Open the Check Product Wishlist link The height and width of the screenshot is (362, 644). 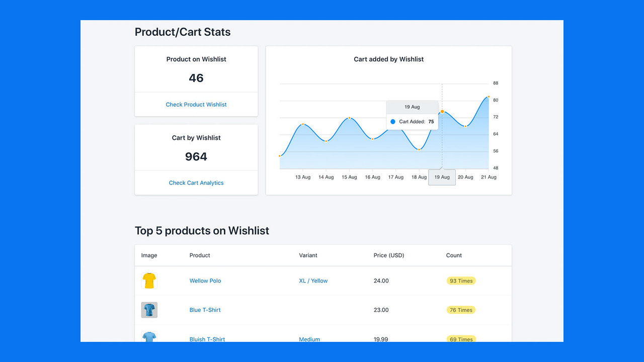tap(196, 104)
